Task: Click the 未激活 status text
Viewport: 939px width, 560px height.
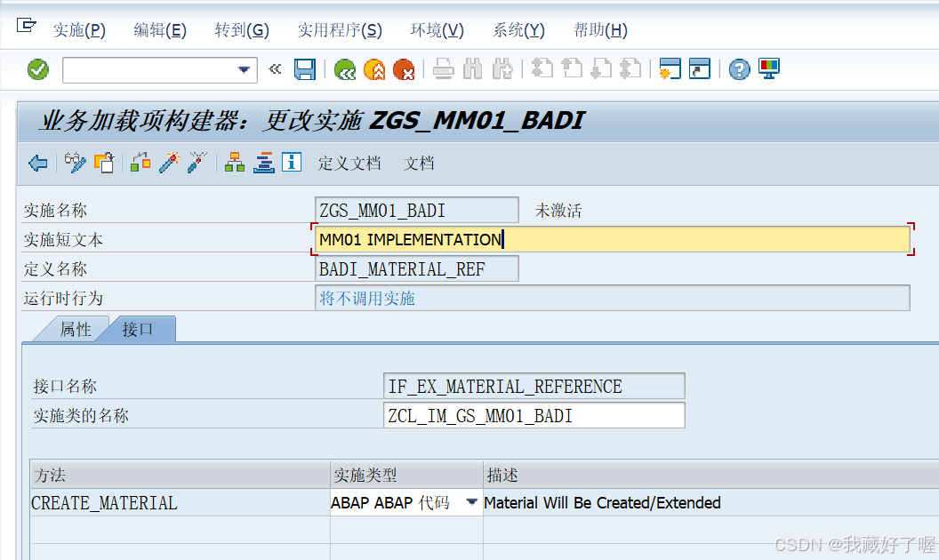Action: click(558, 211)
